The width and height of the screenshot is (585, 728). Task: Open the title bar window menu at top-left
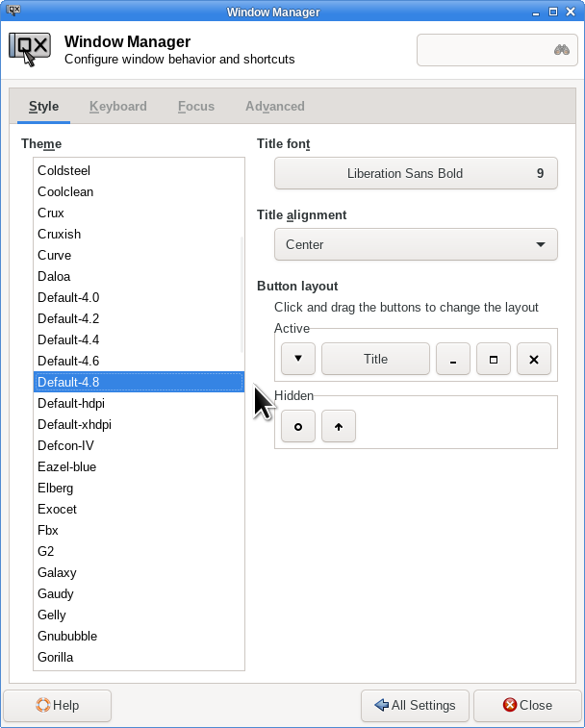tap(14, 12)
